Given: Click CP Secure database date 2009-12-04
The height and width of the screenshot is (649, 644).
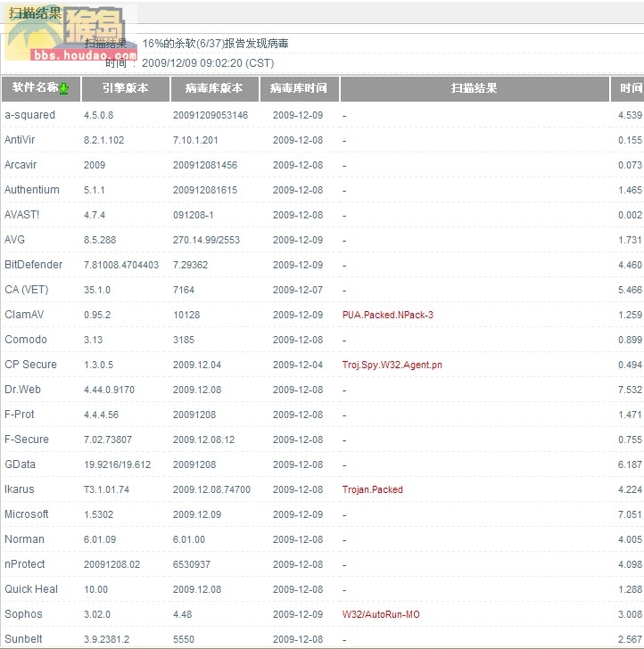Looking at the screenshot, I should click(x=298, y=365).
